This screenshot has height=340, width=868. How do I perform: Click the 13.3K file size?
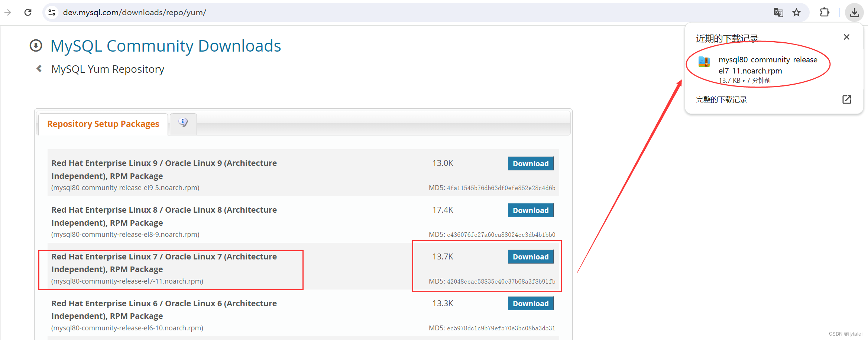443,304
